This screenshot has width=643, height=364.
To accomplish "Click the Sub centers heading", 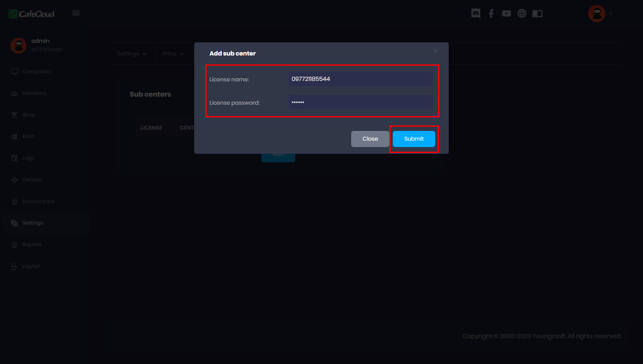I will pyautogui.click(x=150, y=94).
